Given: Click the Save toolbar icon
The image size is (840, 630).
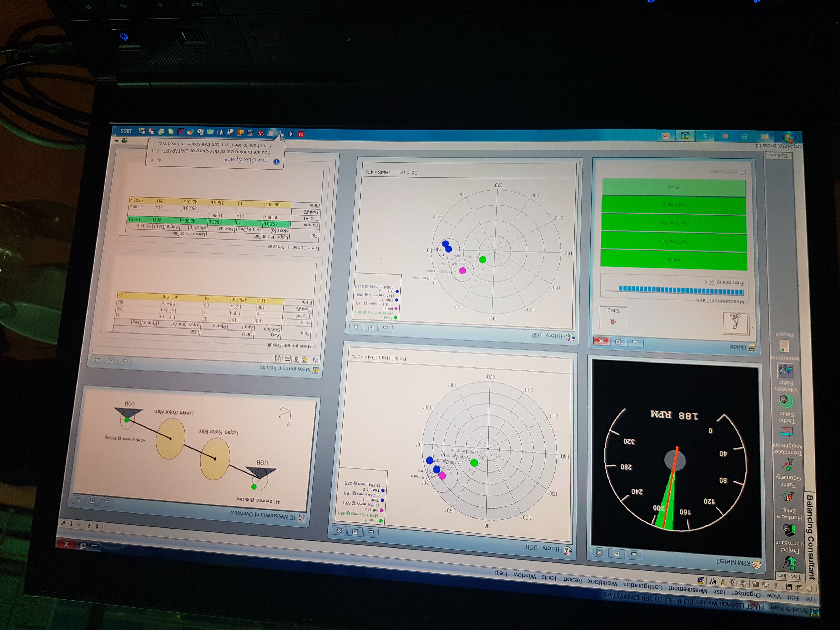Looking at the screenshot, I should (x=789, y=587).
